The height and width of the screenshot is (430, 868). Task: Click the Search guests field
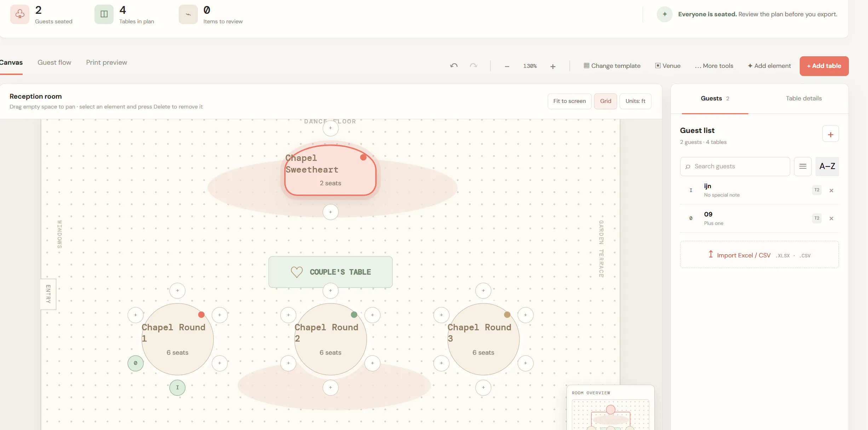coord(735,166)
